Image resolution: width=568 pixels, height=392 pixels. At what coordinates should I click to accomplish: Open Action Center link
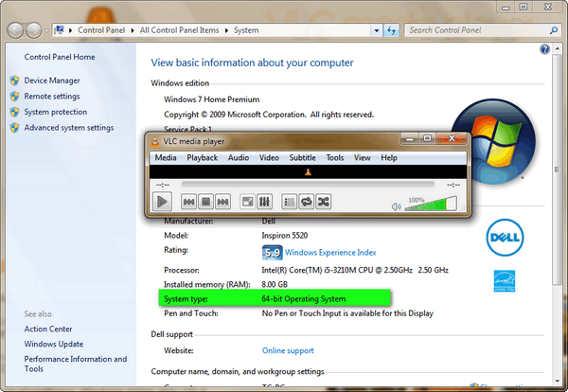tap(48, 329)
